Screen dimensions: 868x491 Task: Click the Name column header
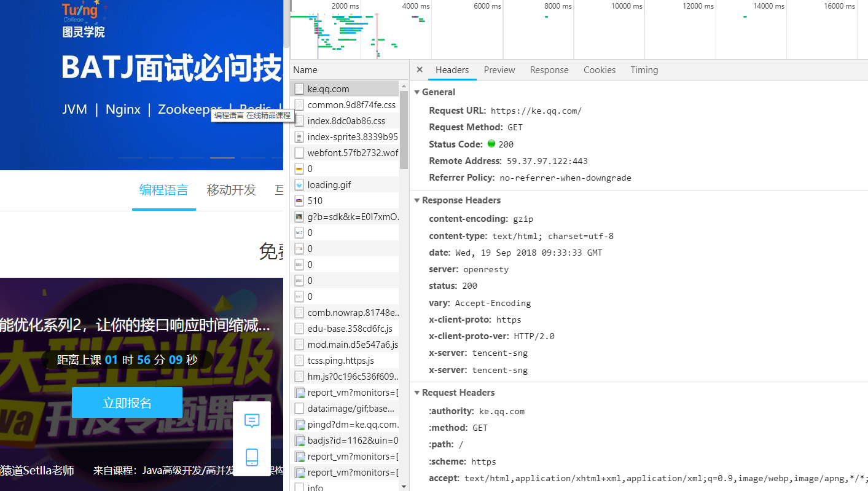click(x=349, y=70)
